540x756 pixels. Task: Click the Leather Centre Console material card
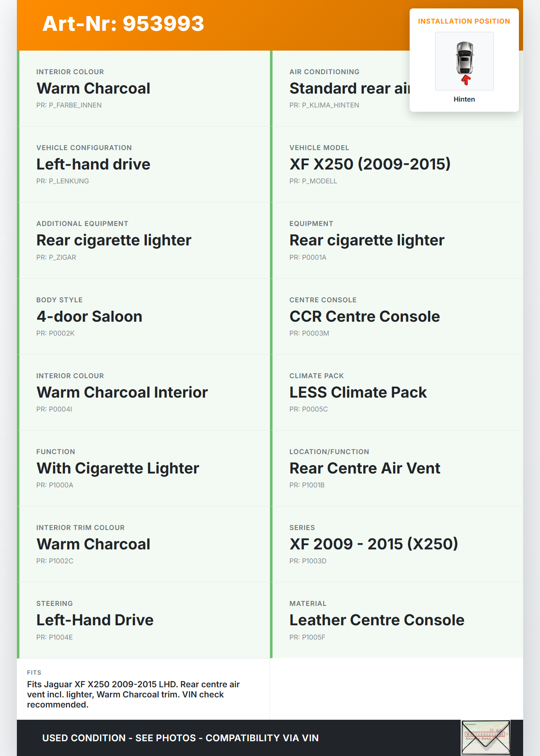coord(377,620)
